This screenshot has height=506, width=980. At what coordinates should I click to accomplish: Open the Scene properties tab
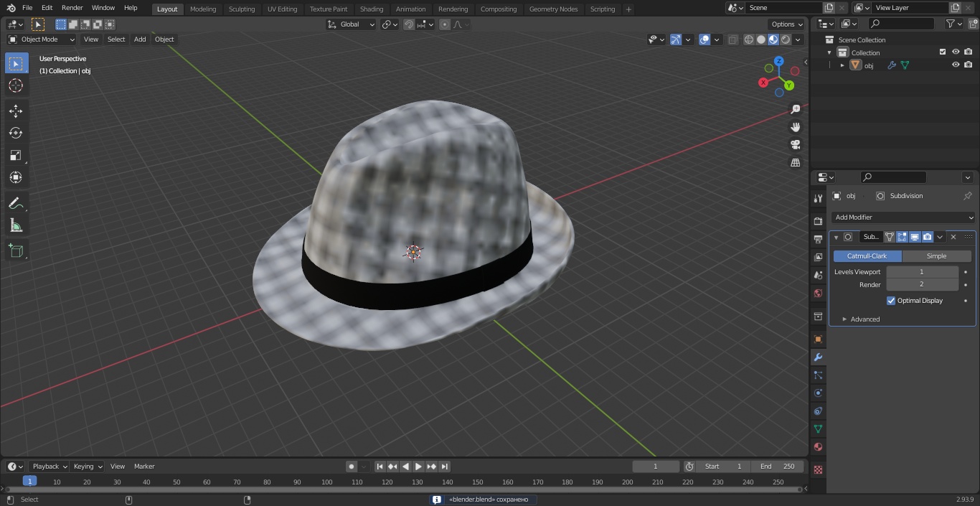pyautogui.click(x=818, y=275)
